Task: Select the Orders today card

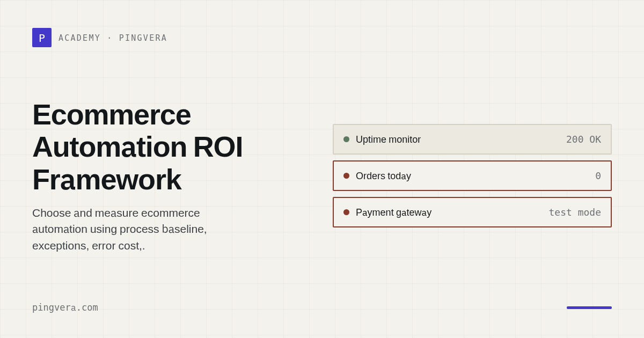Action: pos(472,176)
